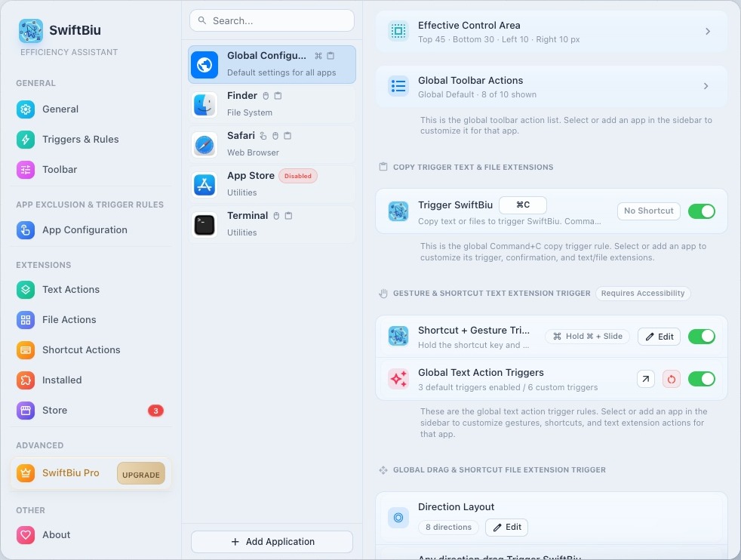
Task: Click the Safari compass icon
Action: coord(204,145)
